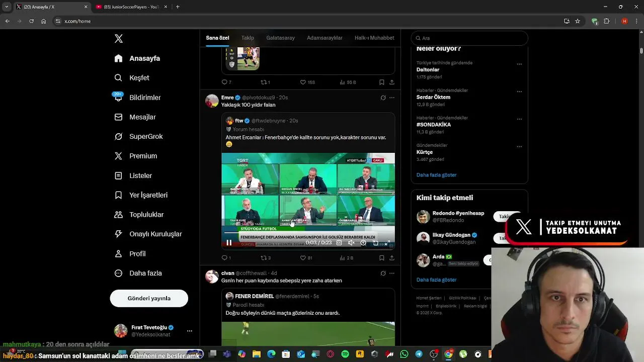The image size is (644, 362).
Task: Open video playback settings gear
Action: click(363, 243)
